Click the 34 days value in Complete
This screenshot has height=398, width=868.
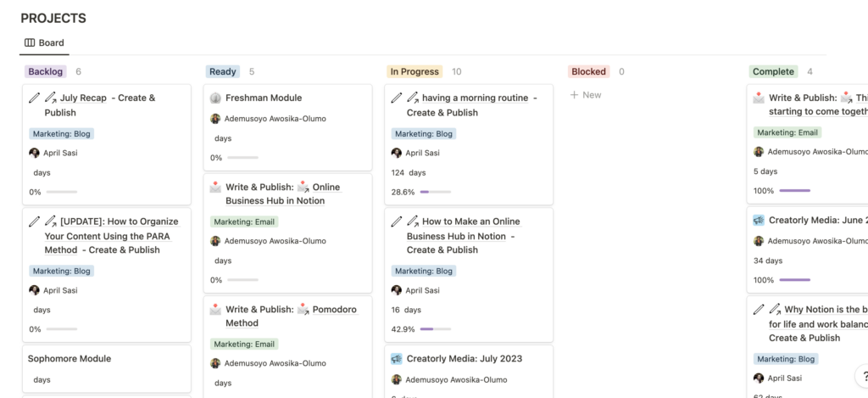pyautogui.click(x=768, y=261)
